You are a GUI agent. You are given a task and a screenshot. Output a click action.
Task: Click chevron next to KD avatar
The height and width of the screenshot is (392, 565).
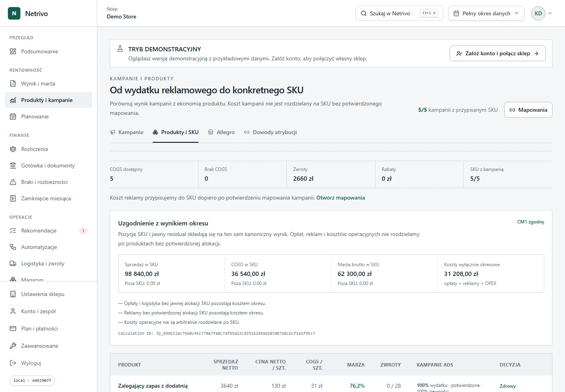click(x=550, y=13)
